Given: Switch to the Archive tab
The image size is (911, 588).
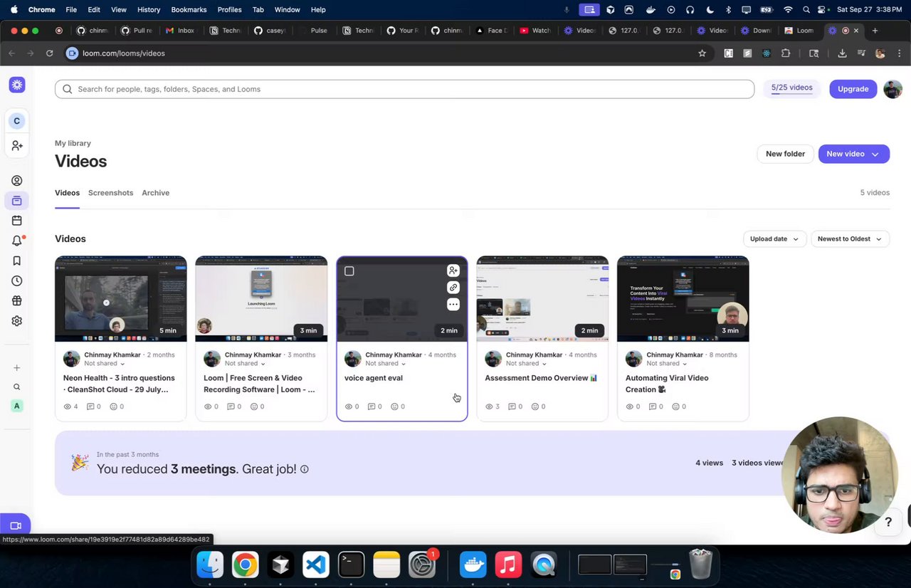Looking at the screenshot, I should [155, 193].
